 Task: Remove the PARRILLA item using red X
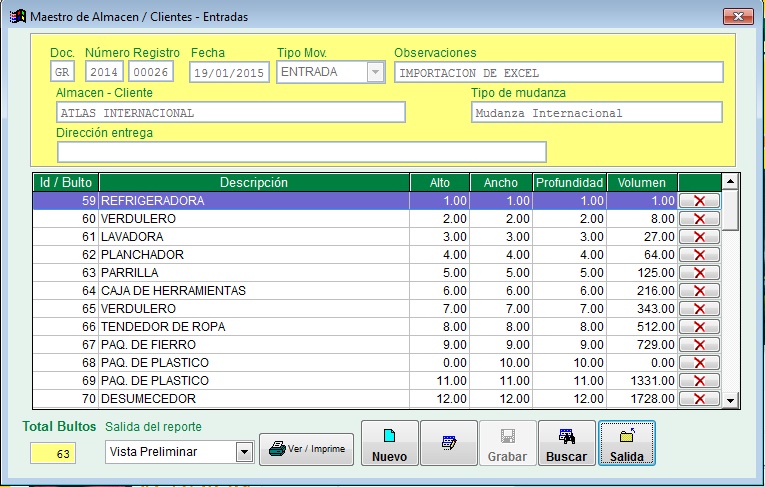coord(699,273)
